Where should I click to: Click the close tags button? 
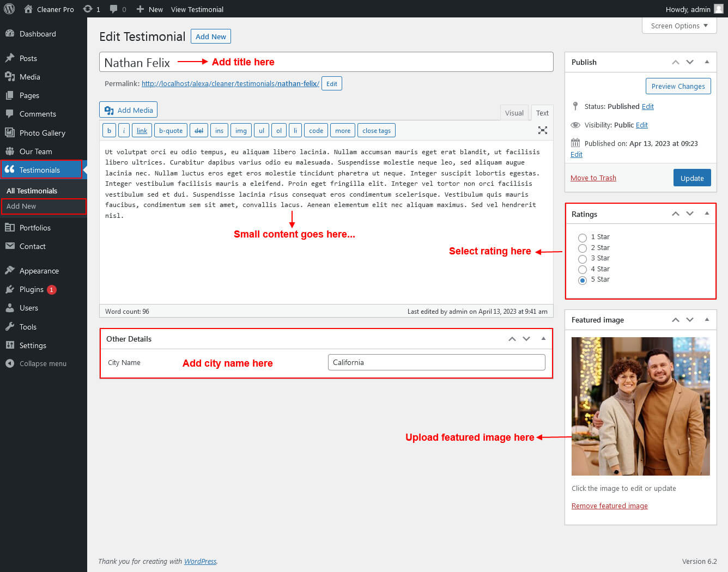point(377,131)
